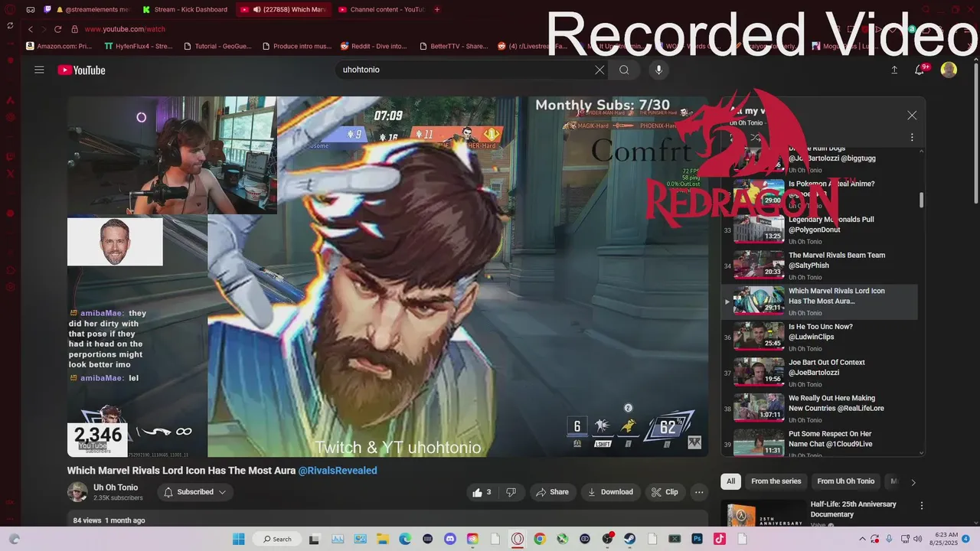Image resolution: width=980 pixels, height=551 pixels.
Task: Open File Explorer from the taskbar
Action: (x=382, y=539)
